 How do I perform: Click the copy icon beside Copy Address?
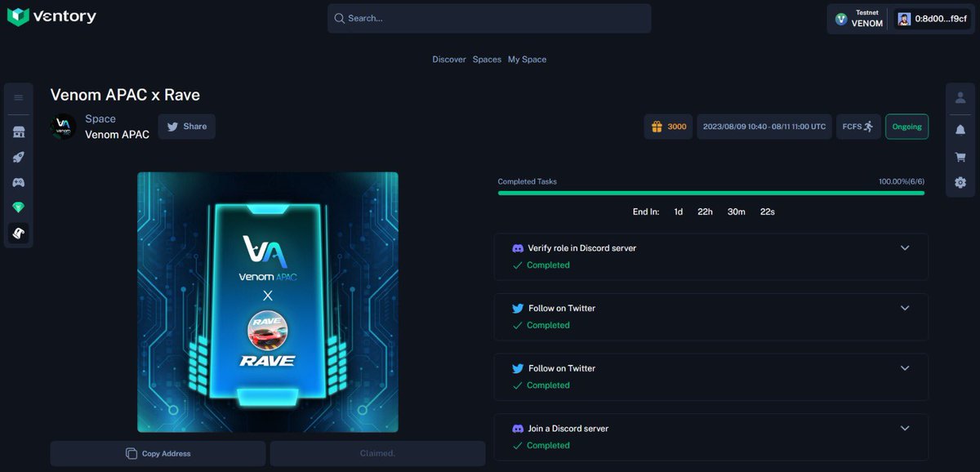131,453
